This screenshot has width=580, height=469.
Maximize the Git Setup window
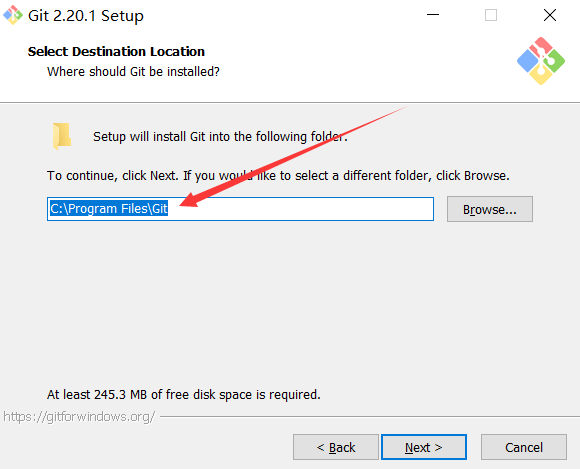[x=491, y=15]
